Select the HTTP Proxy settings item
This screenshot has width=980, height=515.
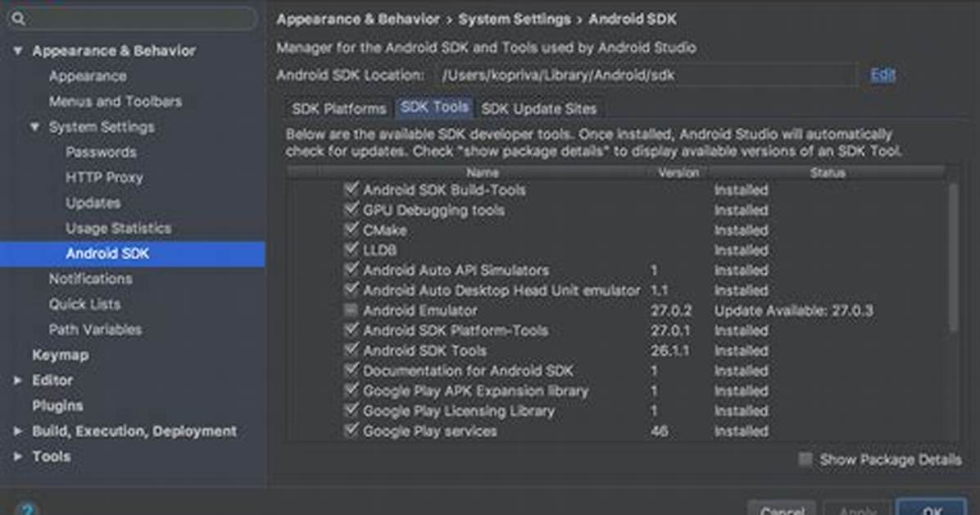pyautogui.click(x=104, y=178)
